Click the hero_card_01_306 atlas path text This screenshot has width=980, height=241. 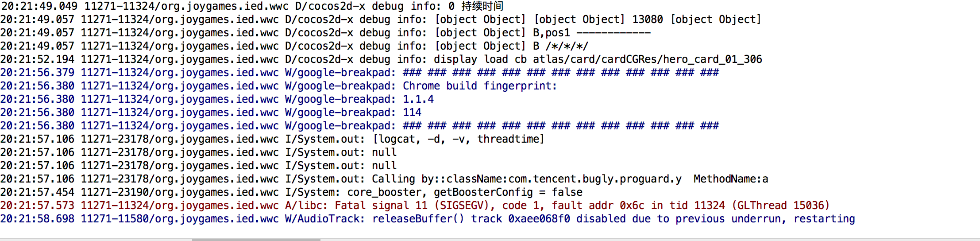(647, 59)
